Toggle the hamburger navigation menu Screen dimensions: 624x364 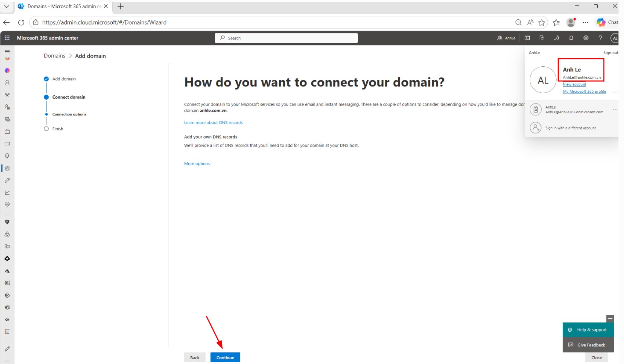pos(7,52)
